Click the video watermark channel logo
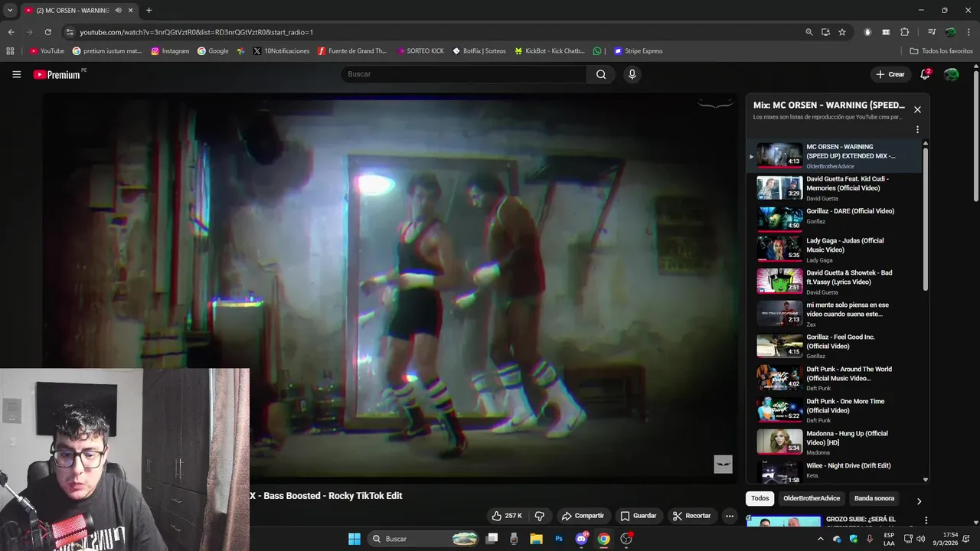The height and width of the screenshot is (551, 980). click(x=724, y=464)
